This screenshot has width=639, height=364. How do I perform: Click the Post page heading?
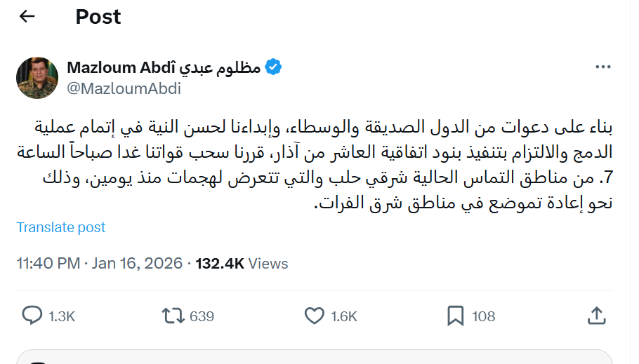[98, 16]
